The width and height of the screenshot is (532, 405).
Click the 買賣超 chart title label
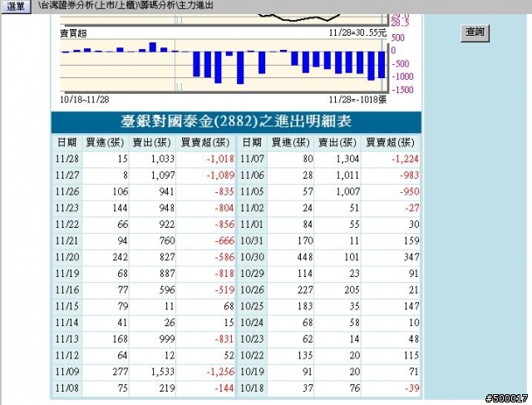coord(74,33)
